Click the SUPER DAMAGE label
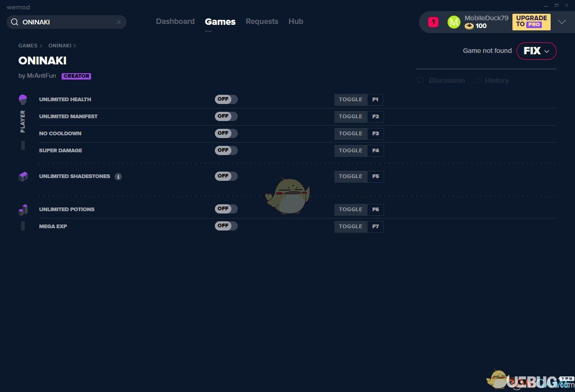This screenshot has width=575, height=392. click(x=60, y=150)
